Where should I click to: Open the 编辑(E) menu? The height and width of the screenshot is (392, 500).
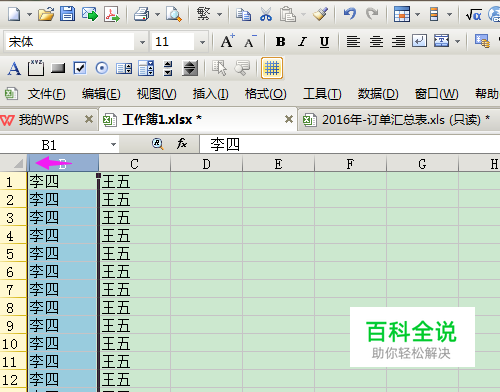pyautogui.click(x=101, y=94)
